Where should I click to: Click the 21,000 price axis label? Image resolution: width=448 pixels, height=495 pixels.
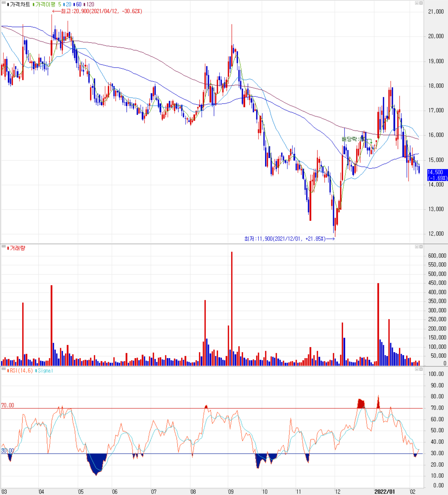[x=436, y=12]
